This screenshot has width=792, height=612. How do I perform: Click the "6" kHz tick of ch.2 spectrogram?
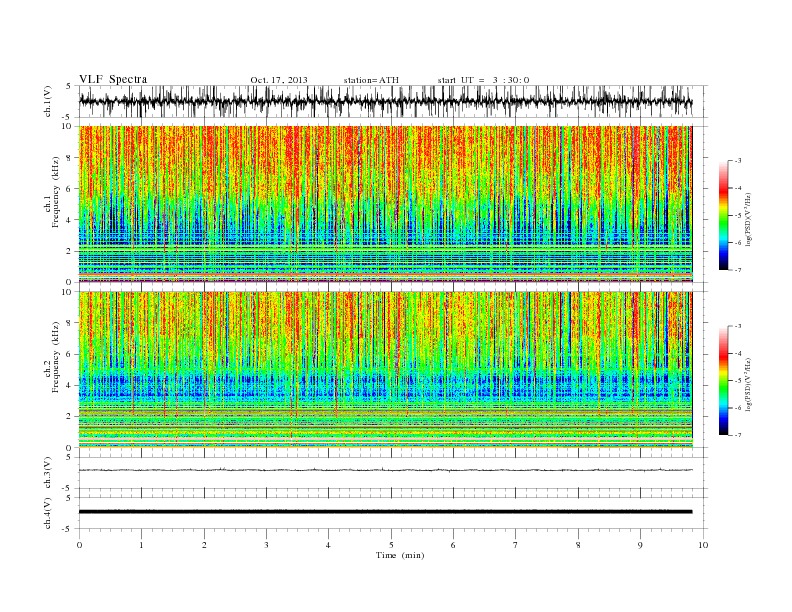tap(69, 354)
